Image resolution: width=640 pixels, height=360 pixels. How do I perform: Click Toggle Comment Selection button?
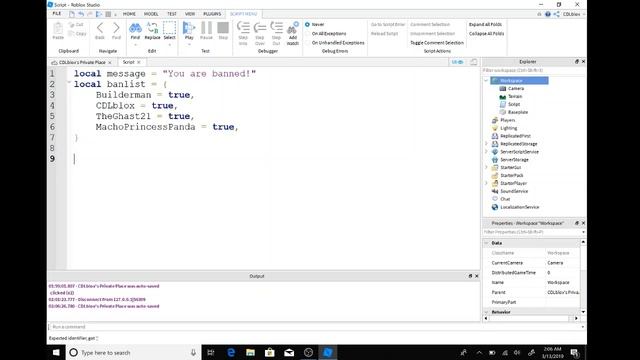(437, 42)
